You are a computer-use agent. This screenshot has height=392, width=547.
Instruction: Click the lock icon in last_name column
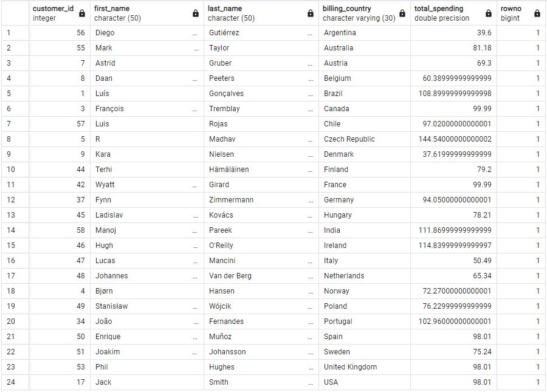tap(311, 13)
